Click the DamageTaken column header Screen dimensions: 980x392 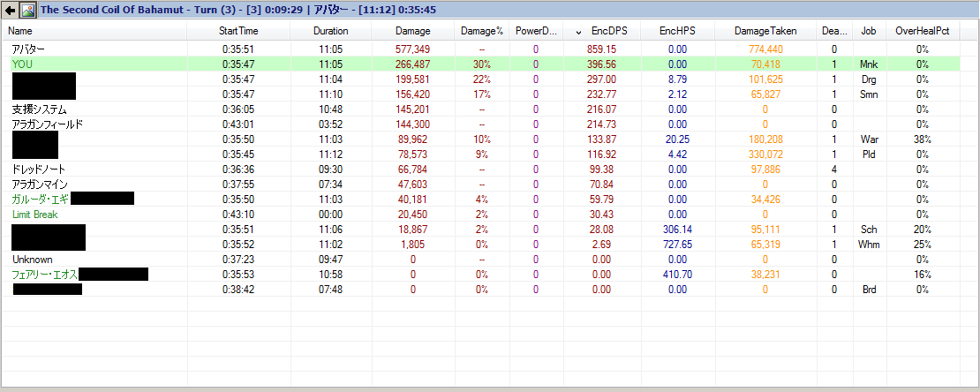pyautogui.click(x=765, y=31)
